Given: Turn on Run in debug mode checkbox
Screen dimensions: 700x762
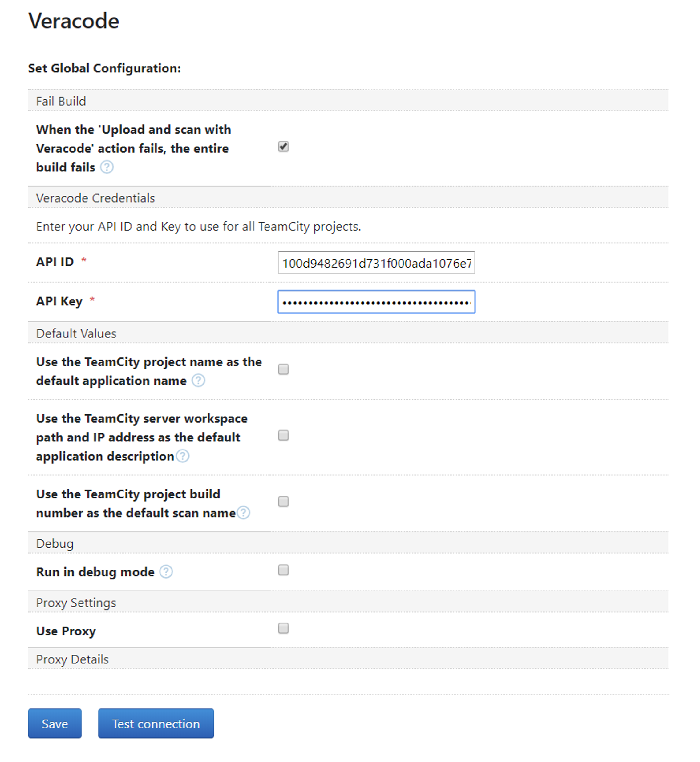Looking at the screenshot, I should coord(283,570).
